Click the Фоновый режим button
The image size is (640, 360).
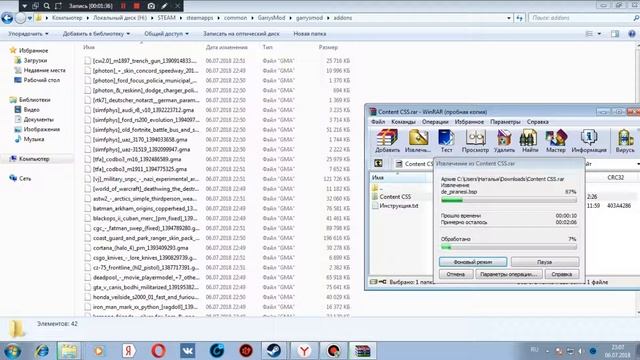[473, 262]
